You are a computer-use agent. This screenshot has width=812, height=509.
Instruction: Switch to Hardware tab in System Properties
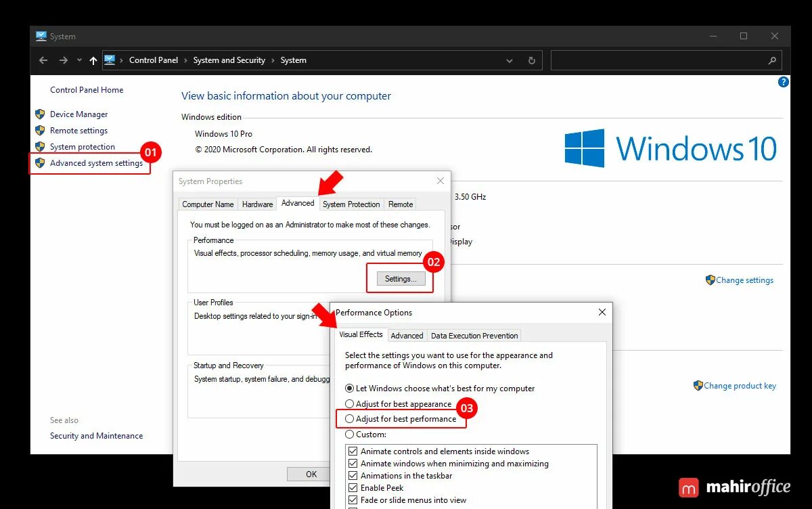coord(257,204)
